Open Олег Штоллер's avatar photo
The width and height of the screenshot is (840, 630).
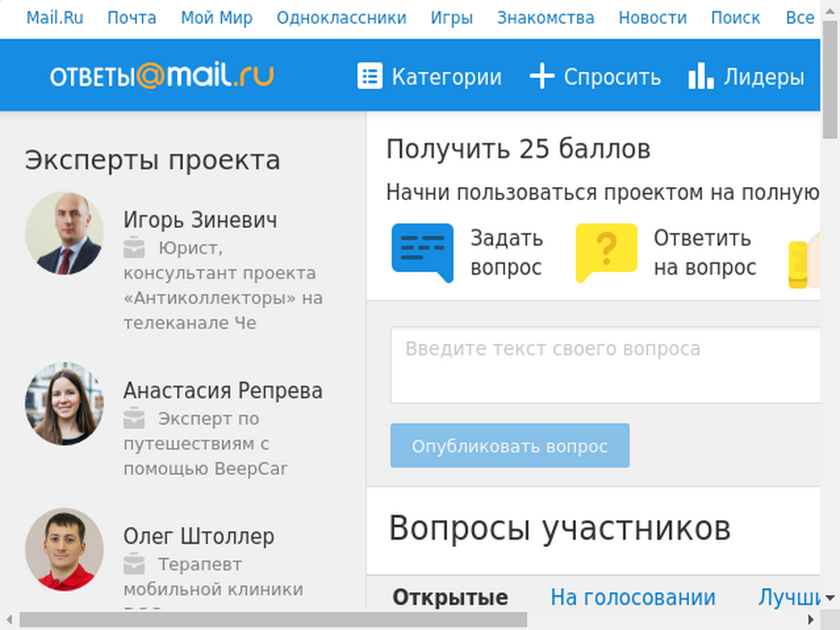pos(64,550)
